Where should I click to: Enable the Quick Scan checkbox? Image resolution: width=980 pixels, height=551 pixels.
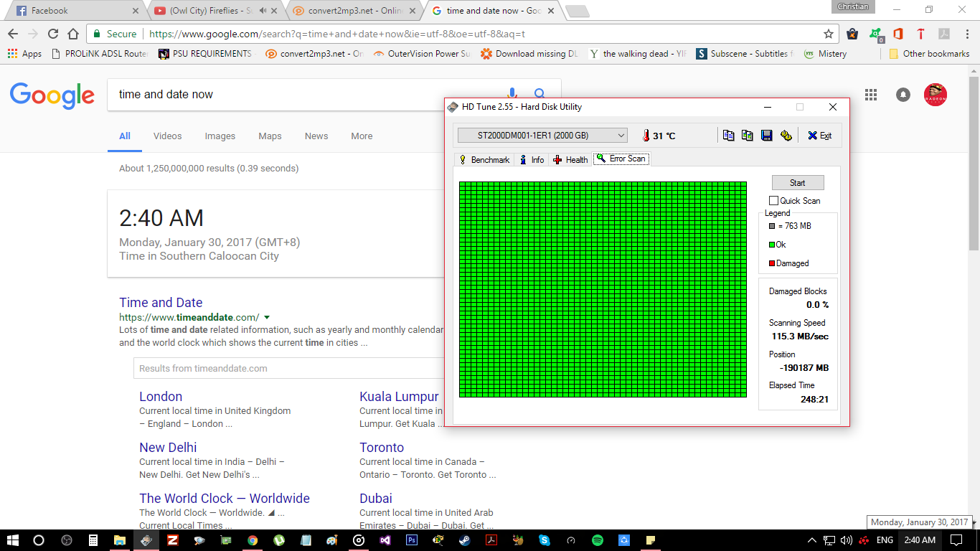pyautogui.click(x=774, y=201)
